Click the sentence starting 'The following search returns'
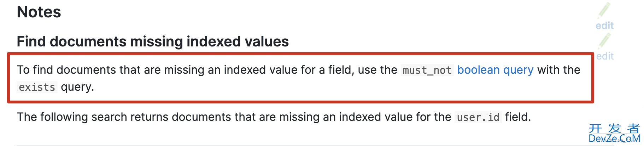644x146 pixels. (x=274, y=117)
